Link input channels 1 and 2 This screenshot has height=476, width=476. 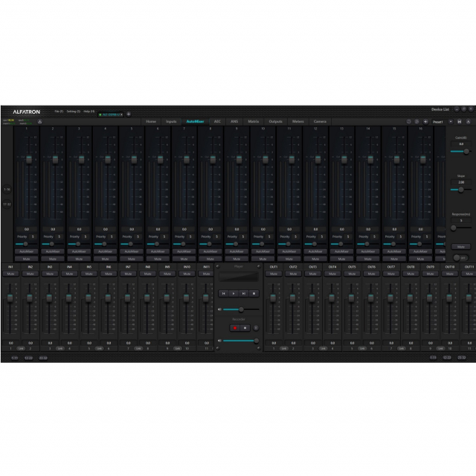21,347
